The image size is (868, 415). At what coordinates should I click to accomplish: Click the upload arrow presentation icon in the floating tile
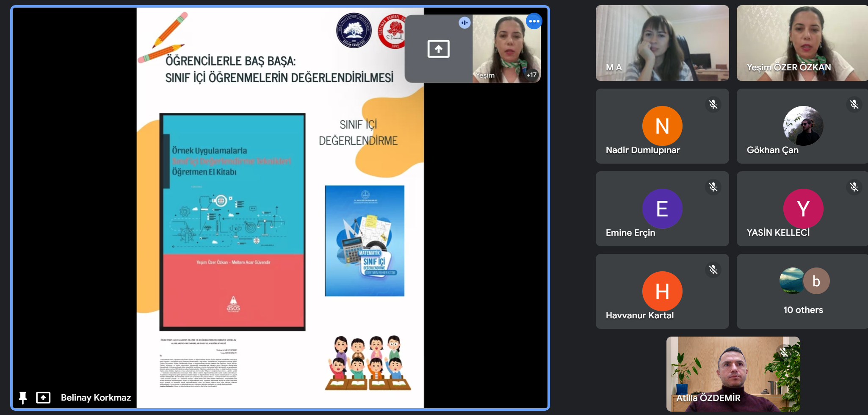coord(438,49)
